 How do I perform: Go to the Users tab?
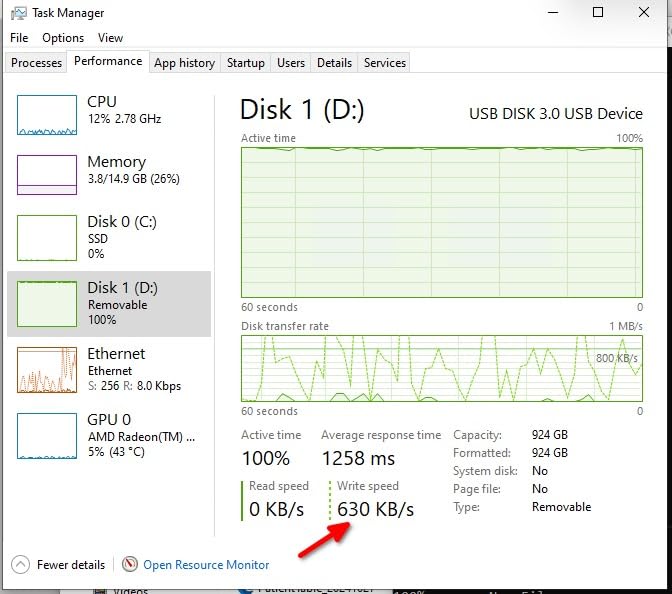pos(291,63)
